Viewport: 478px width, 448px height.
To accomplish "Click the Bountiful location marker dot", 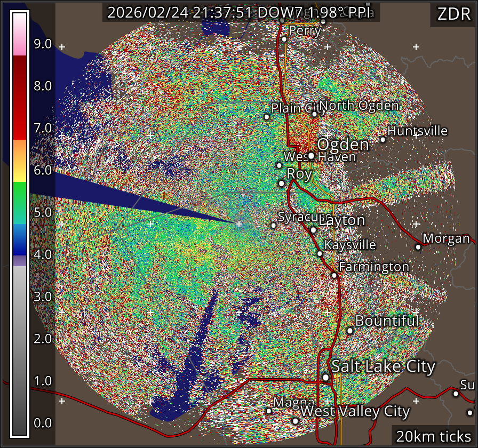I will click(x=350, y=331).
